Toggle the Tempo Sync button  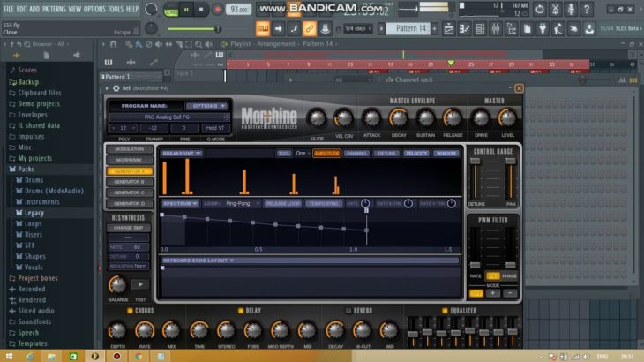point(324,203)
